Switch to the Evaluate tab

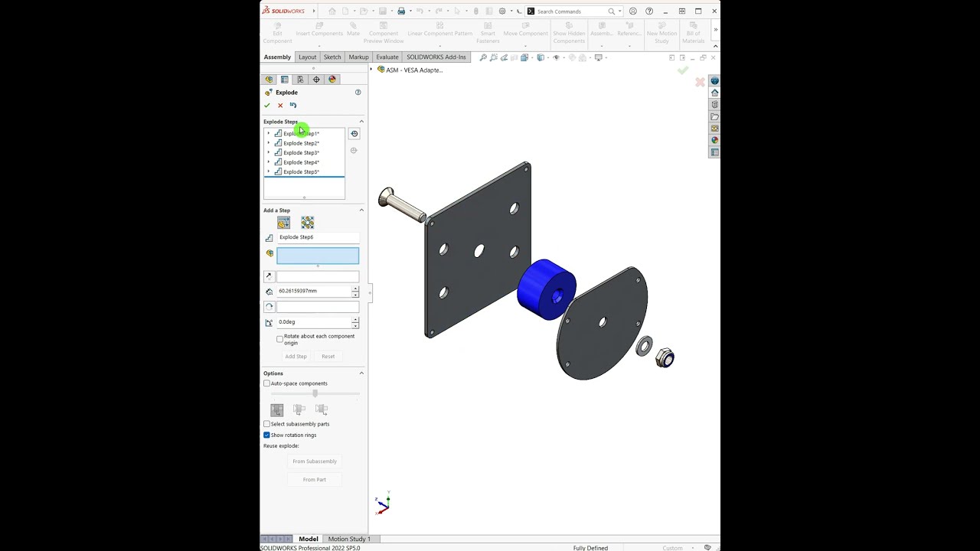tap(387, 57)
